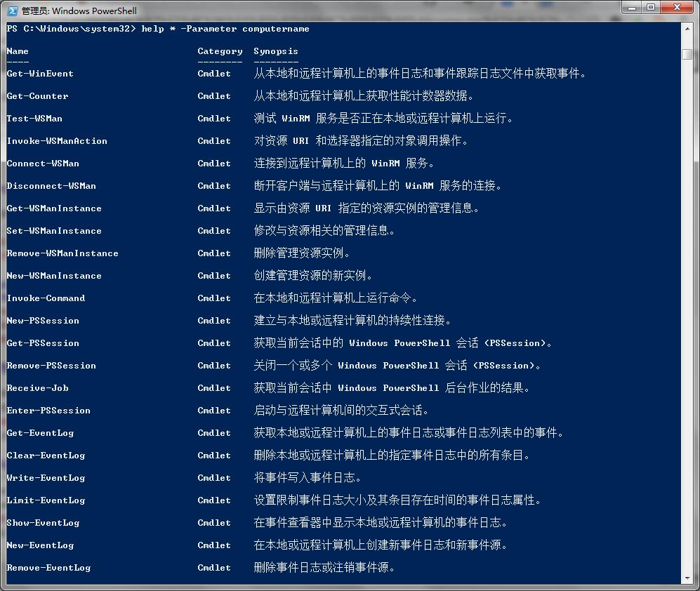Click the scrollbar up arrow

pos(687,29)
